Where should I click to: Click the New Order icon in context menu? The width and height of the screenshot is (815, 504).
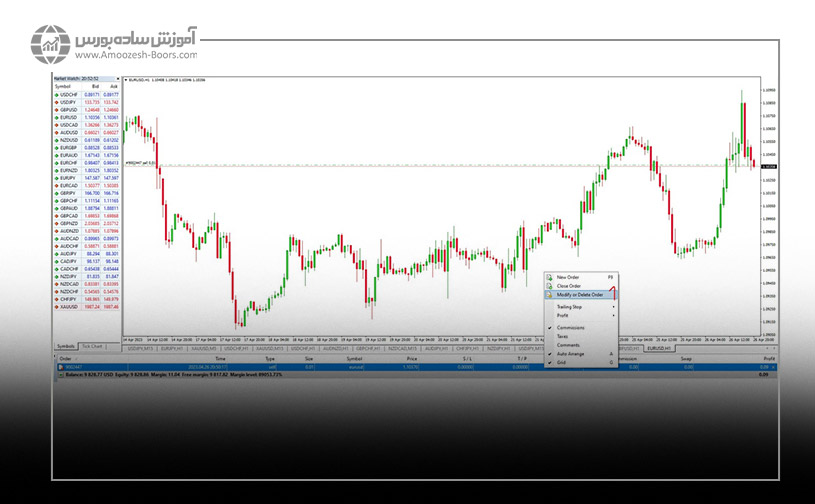click(548, 276)
